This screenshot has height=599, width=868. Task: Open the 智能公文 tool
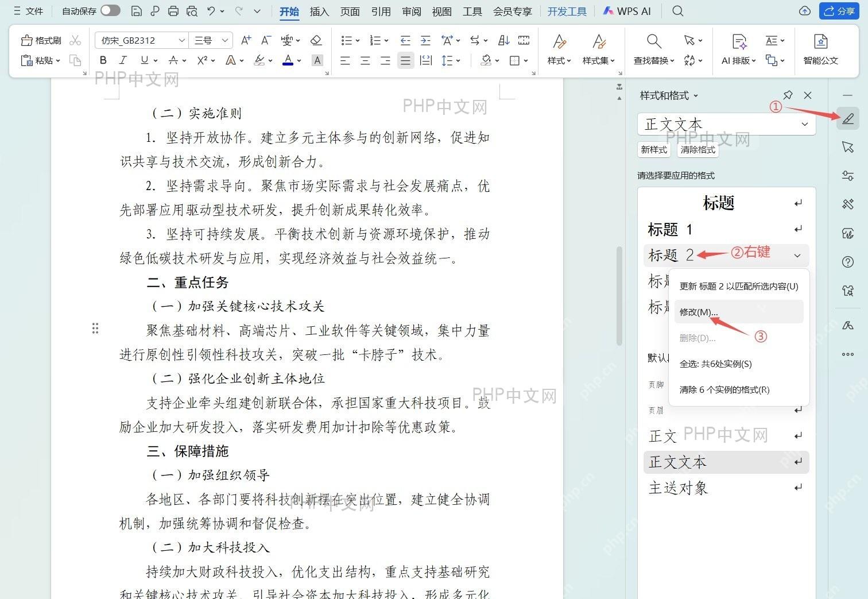pos(820,49)
